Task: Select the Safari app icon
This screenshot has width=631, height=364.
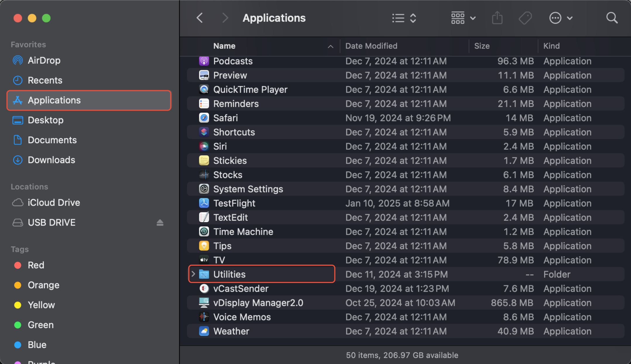Action: (204, 118)
